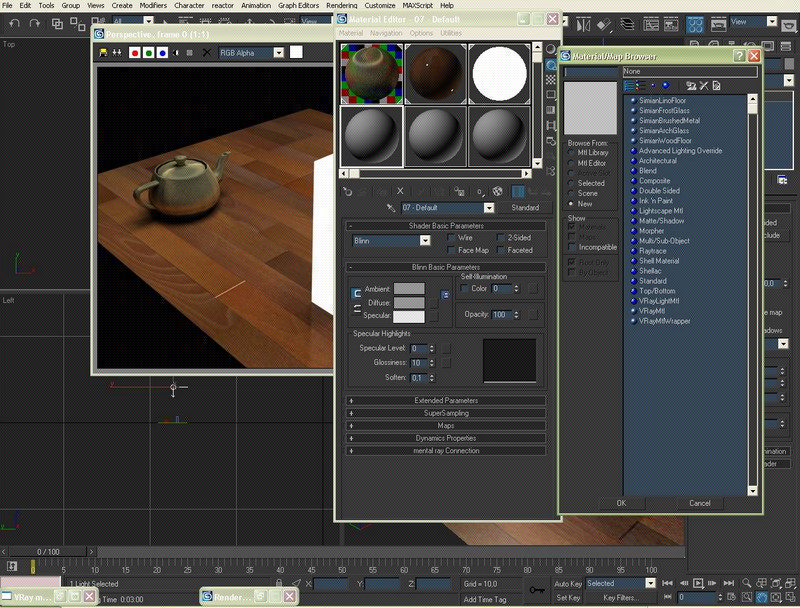Click the Key Filters button

[x=619, y=598]
